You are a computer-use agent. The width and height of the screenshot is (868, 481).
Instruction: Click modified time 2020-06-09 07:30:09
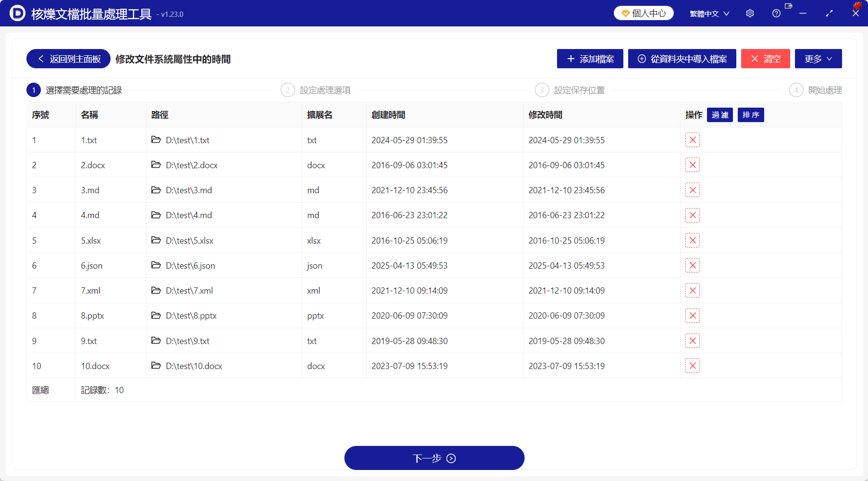pos(567,316)
